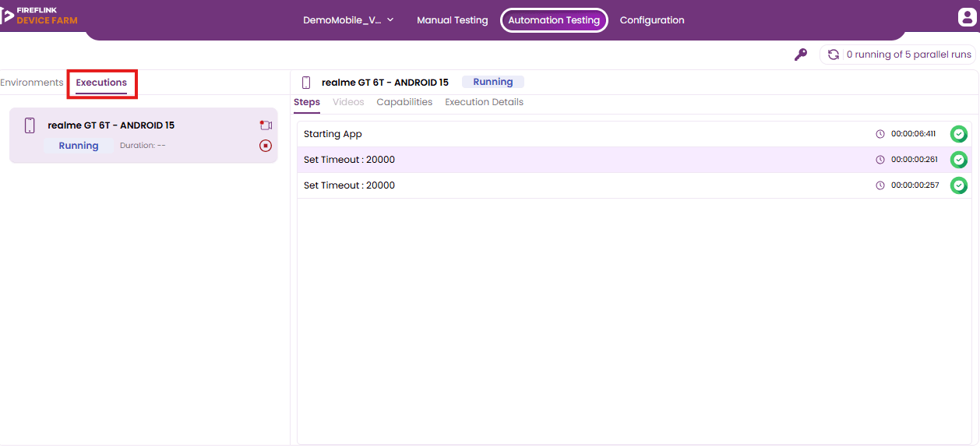Open the user profile avatar icon
Image resolution: width=980 pixels, height=448 pixels.
pos(967,17)
